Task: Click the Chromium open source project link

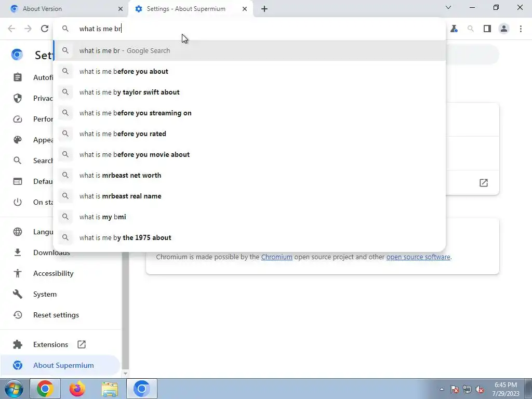Action: [x=276, y=257]
